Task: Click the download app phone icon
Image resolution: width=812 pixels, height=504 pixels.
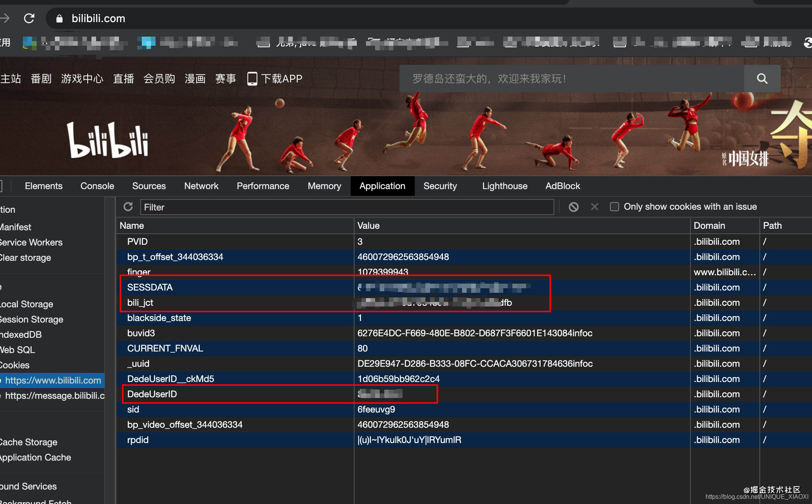Action: 252,79
